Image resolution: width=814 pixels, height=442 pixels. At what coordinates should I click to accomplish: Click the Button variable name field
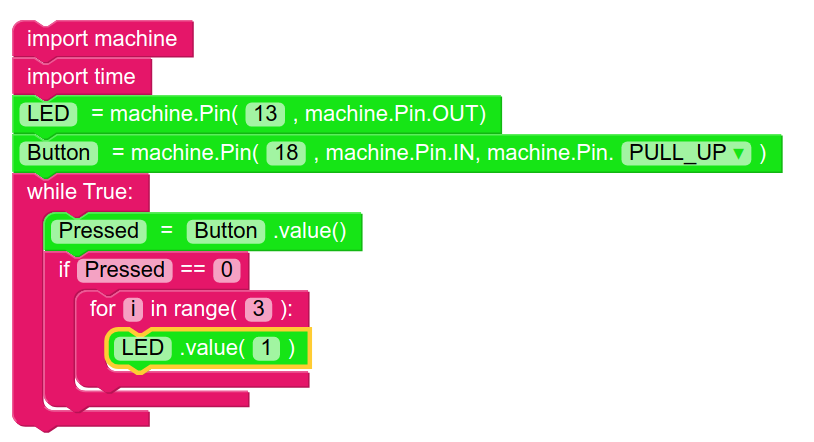tap(58, 154)
